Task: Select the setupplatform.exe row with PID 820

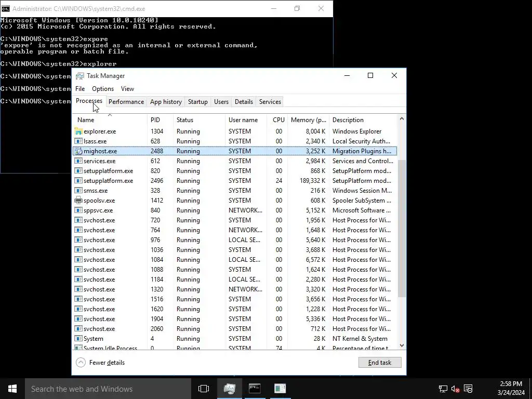Action: 235,170
